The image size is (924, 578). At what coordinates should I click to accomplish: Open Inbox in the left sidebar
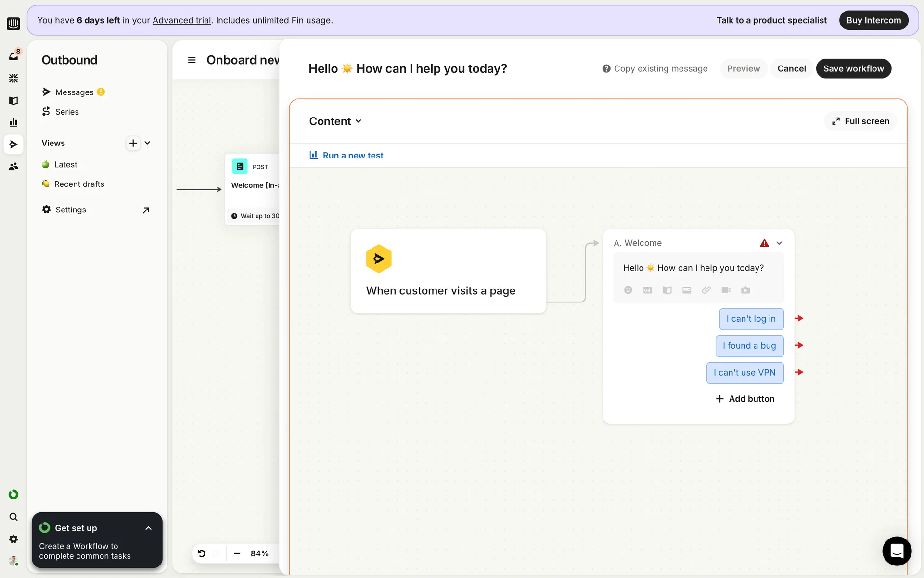(x=13, y=56)
